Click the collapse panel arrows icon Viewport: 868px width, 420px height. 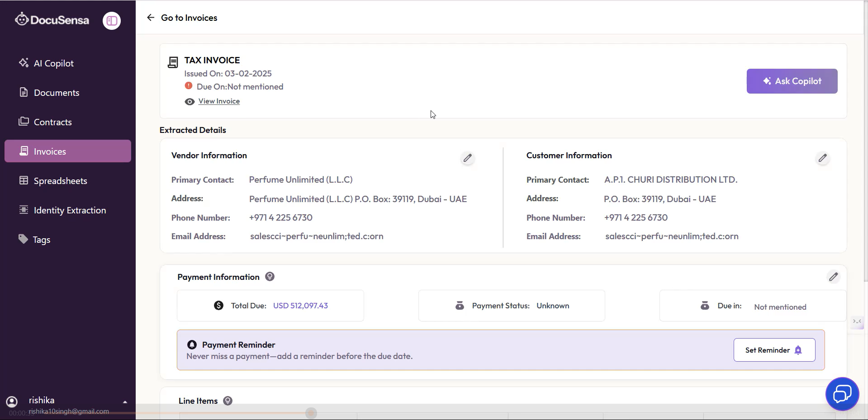coord(857,321)
